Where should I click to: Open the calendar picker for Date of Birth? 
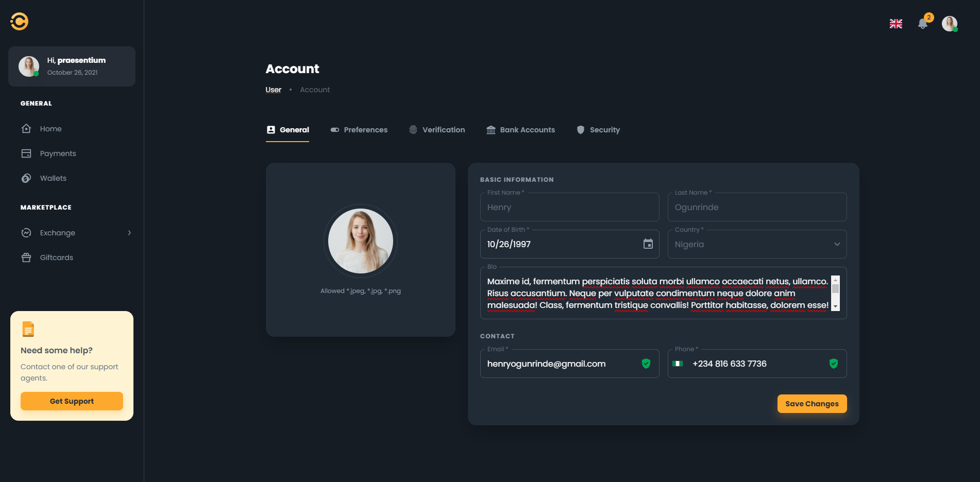pyautogui.click(x=648, y=244)
